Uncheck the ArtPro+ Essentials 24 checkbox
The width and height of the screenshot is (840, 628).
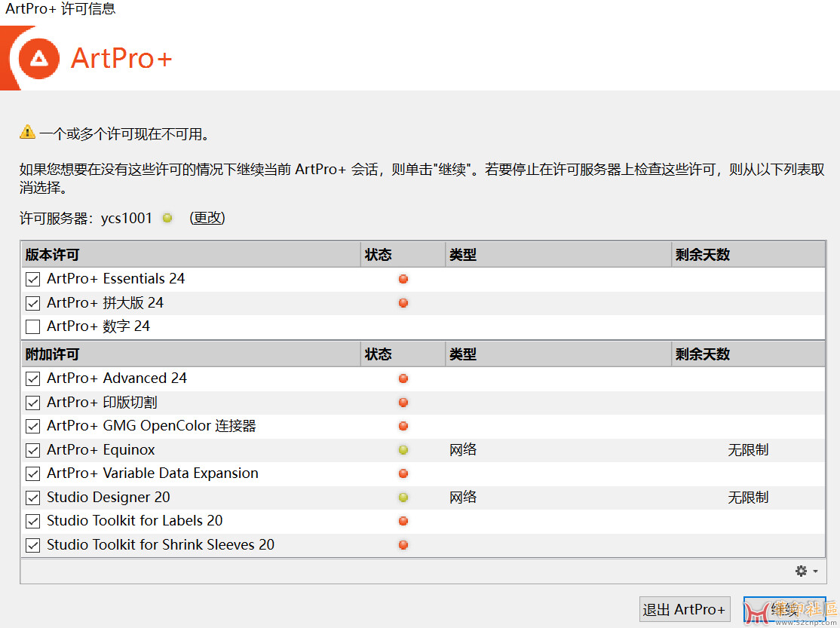coord(32,279)
